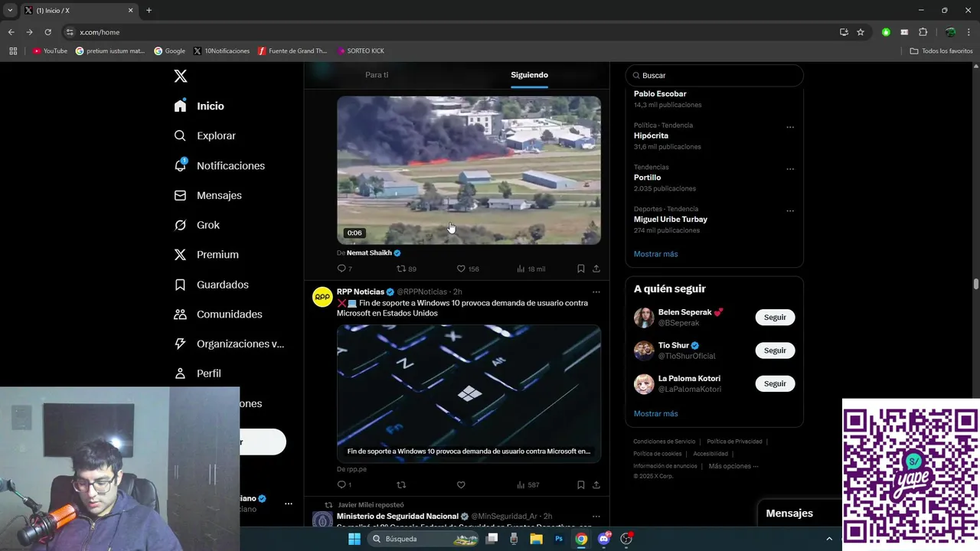Play the fire video thumbnail
This screenshot has height=551, width=980.
[469, 170]
